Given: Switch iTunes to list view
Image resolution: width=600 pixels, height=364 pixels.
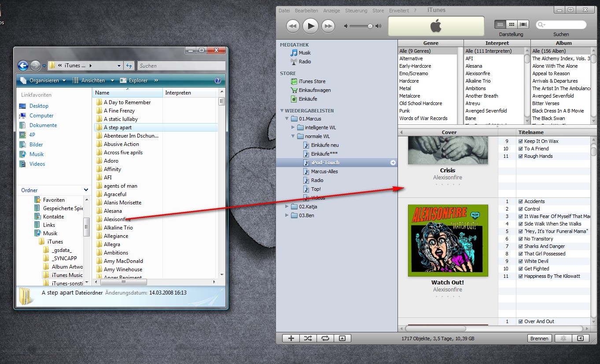Looking at the screenshot, I should point(500,25).
